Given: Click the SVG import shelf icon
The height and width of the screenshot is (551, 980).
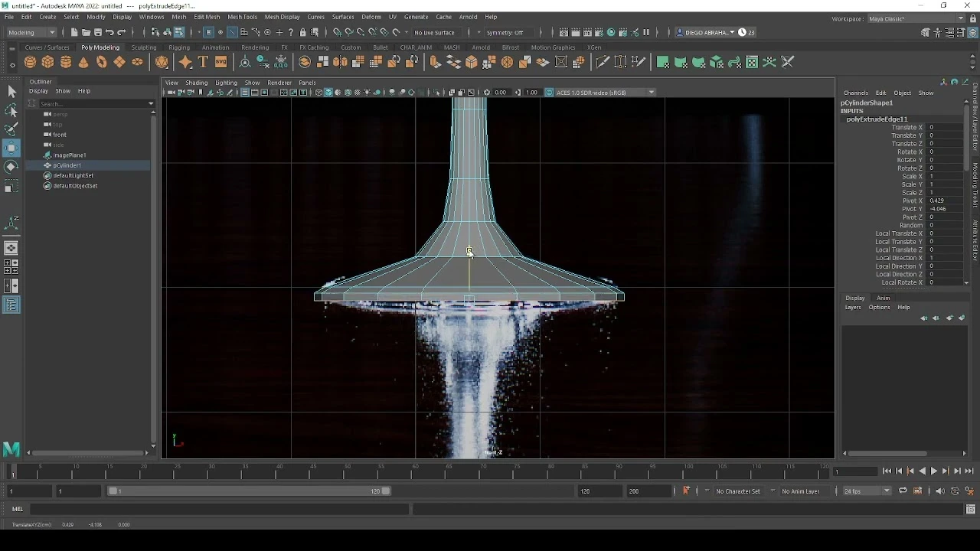Looking at the screenshot, I should 220,62.
